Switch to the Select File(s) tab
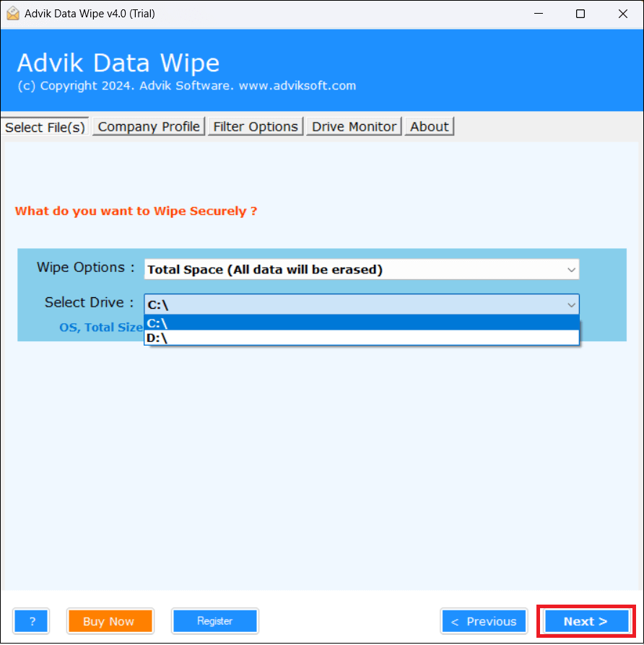The image size is (644, 645). (x=45, y=127)
